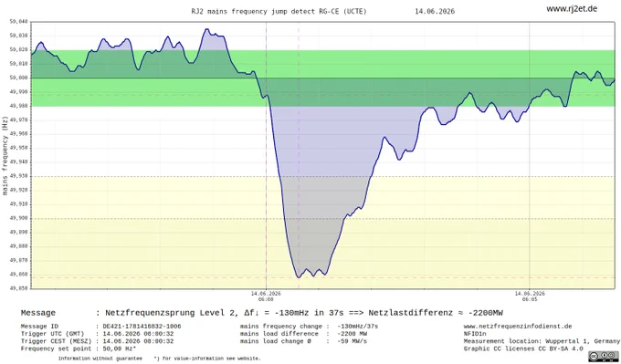621x364 pixels.
Task: Click the 'Trigger CEST (MESZ)' field label
Action: click(57, 341)
